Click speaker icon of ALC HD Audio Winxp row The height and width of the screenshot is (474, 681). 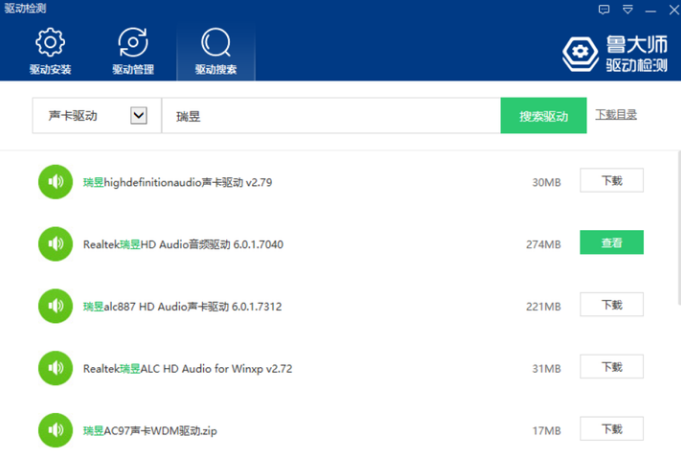[x=56, y=368]
